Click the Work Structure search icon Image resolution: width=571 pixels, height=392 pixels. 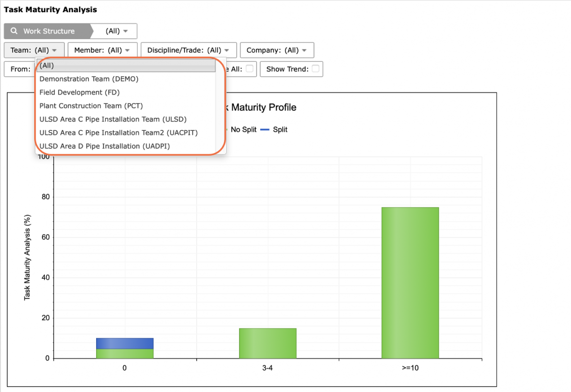click(x=14, y=31)
